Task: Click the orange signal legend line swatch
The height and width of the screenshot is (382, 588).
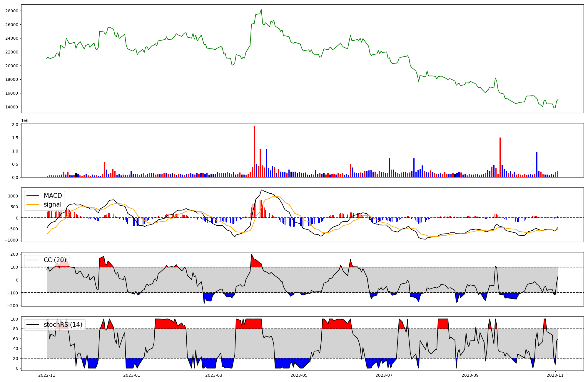Action: pos(34,205)
